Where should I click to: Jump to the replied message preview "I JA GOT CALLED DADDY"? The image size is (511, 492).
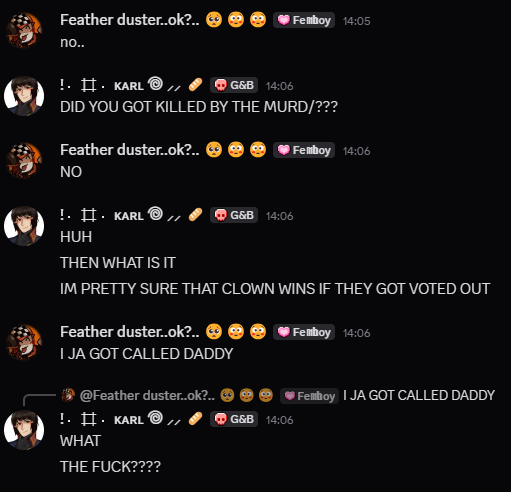[x=419, y=395]
